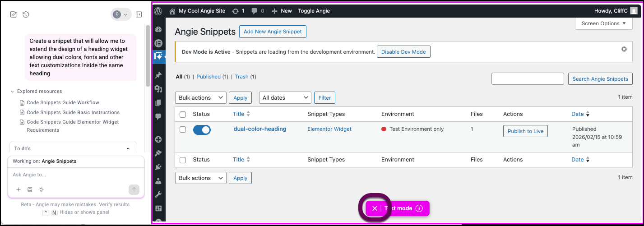Send message with up-arrow button
Screen dimensions: 644x226
[134, 189]
